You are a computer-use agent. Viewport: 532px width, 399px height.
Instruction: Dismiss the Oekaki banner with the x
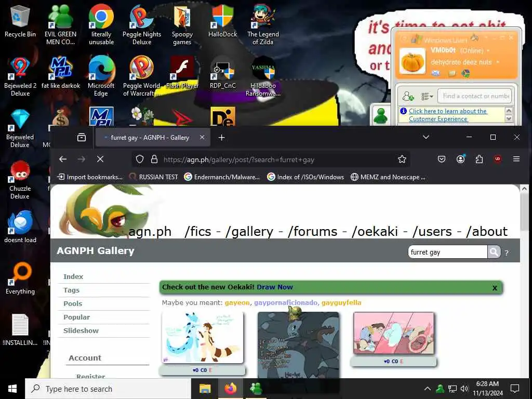click(495, 288)
